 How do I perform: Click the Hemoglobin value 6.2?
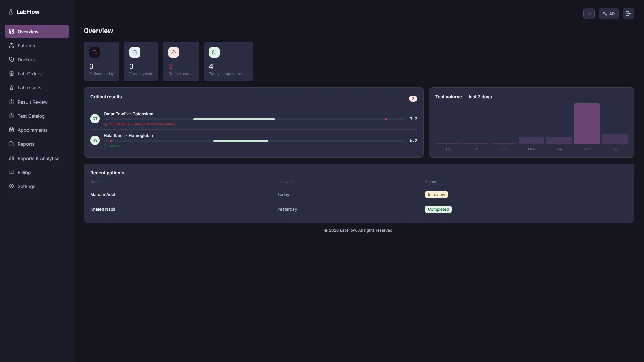click(413, 141)
